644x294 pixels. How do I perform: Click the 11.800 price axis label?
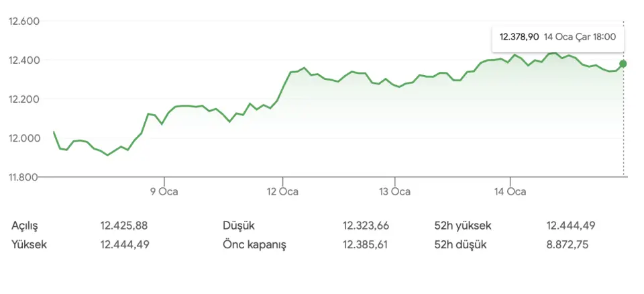[24, 177]
